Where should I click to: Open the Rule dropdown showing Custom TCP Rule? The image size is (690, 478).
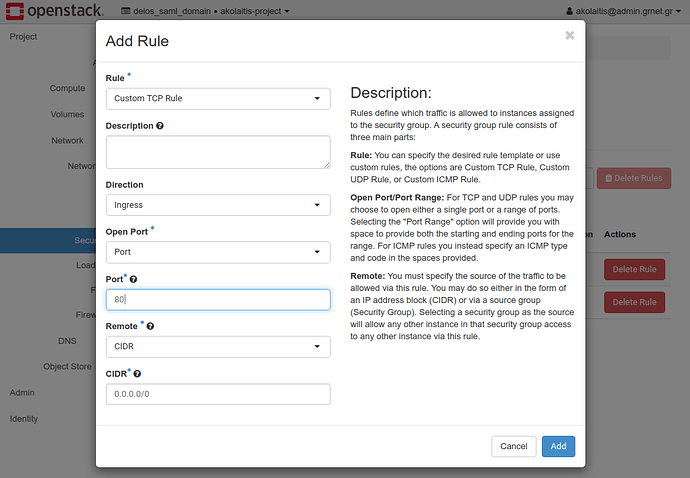[217, 99]
